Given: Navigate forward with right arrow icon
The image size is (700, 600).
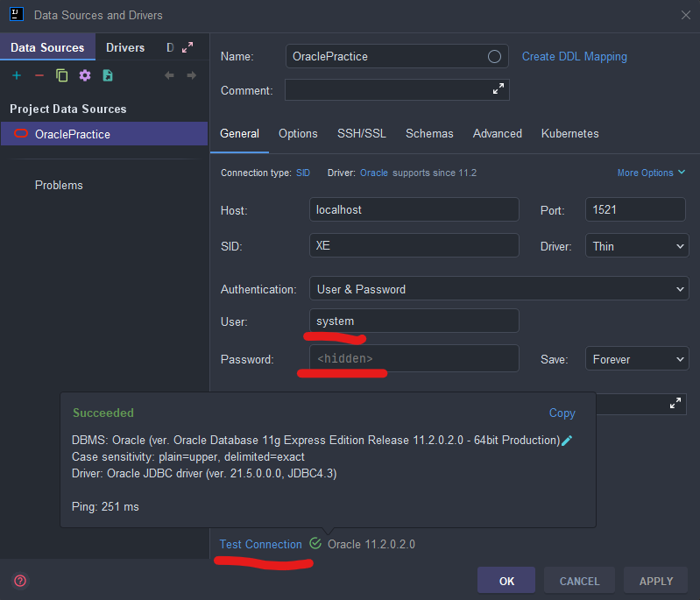Looking at the screenshot, I should (192, 75).
